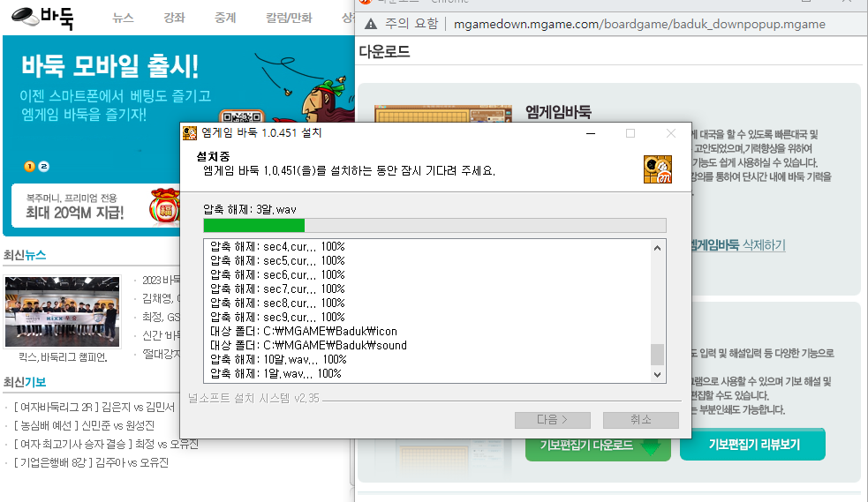Click the 바둑 모바일 출시 banner headline
Viewport: 868px width, 502px height.
[x=109, y=66]
